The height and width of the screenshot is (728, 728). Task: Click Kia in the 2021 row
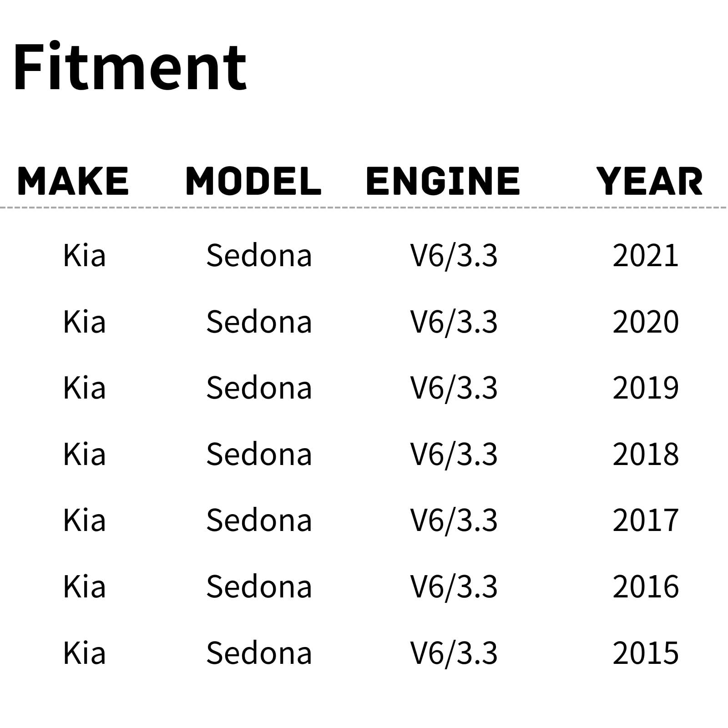click(85, 256)
